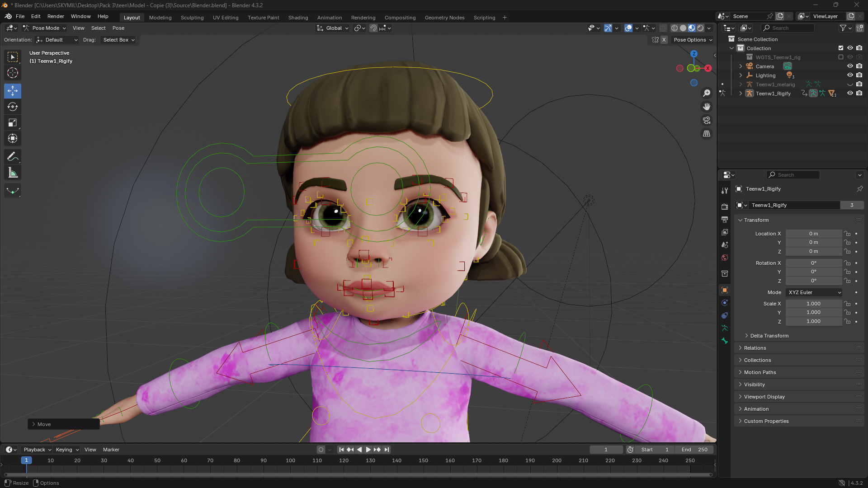This screenshot has height=488, width=868.
Task: Switch perspective/orthographic with the grid icon
Action: 707,134
